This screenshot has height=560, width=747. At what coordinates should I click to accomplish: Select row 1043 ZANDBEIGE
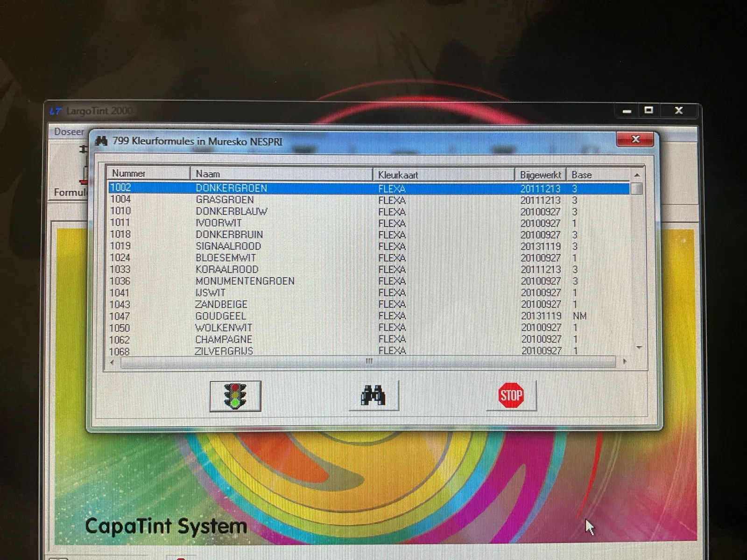(369, 304)
